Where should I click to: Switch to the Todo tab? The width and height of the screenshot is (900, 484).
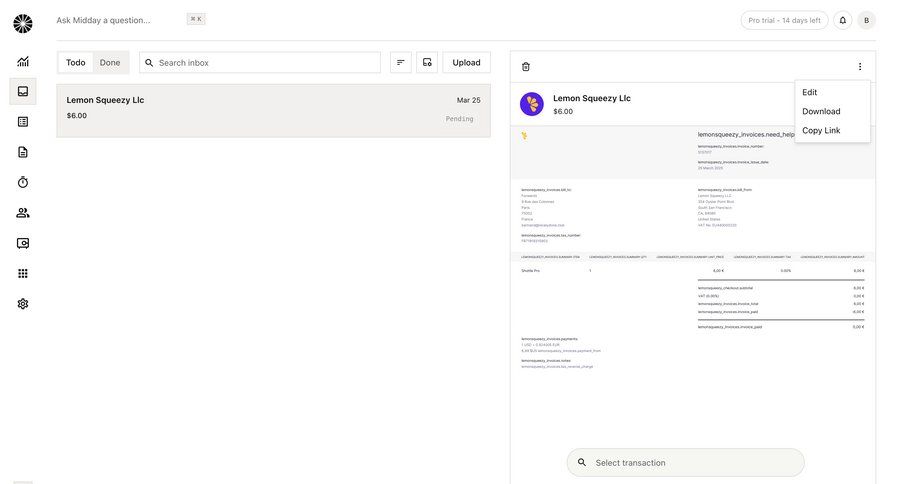(x=76, y=63)
